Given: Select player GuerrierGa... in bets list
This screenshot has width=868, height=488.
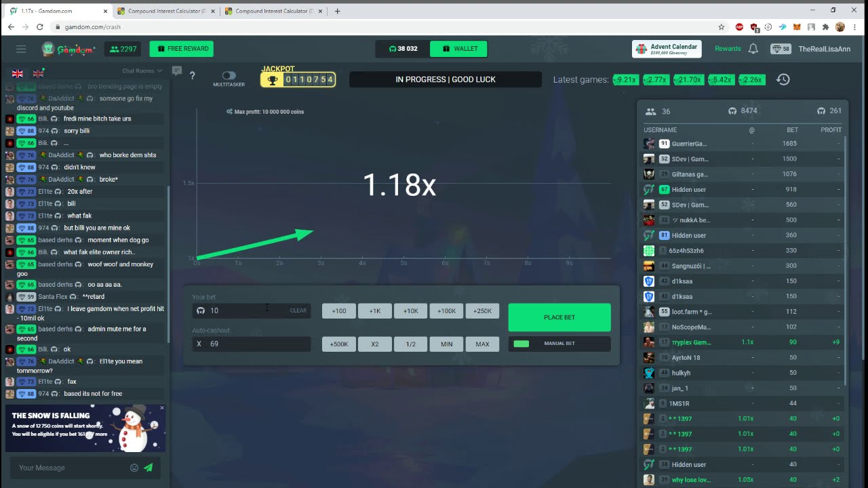Looking at the screenshot, I should 743,144.
